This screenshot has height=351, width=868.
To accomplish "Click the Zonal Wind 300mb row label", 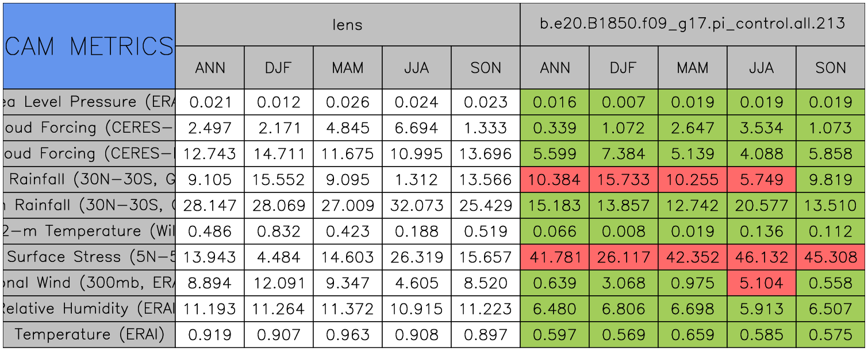I will [89, 283].
